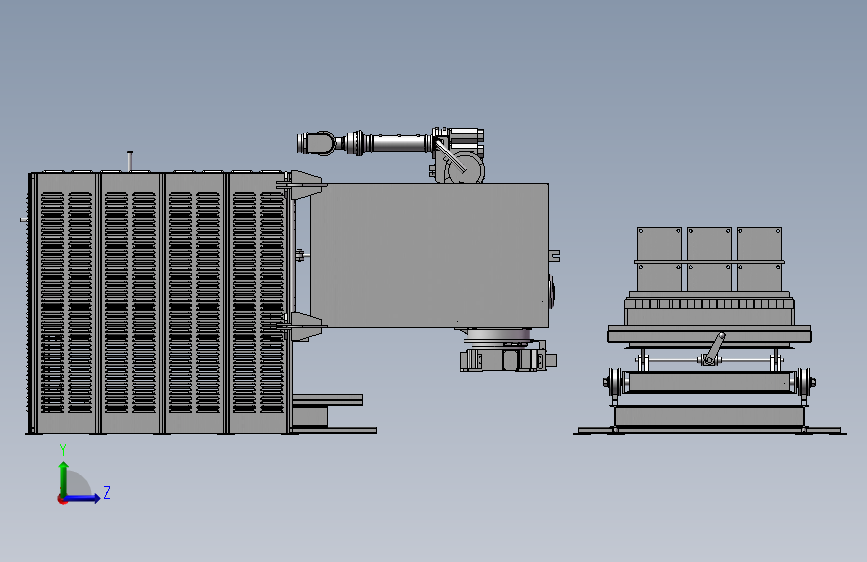Screen dimensions: 867x562
Task: Pick the vertical pin atop the cabinet
Action: coord(129,161)
